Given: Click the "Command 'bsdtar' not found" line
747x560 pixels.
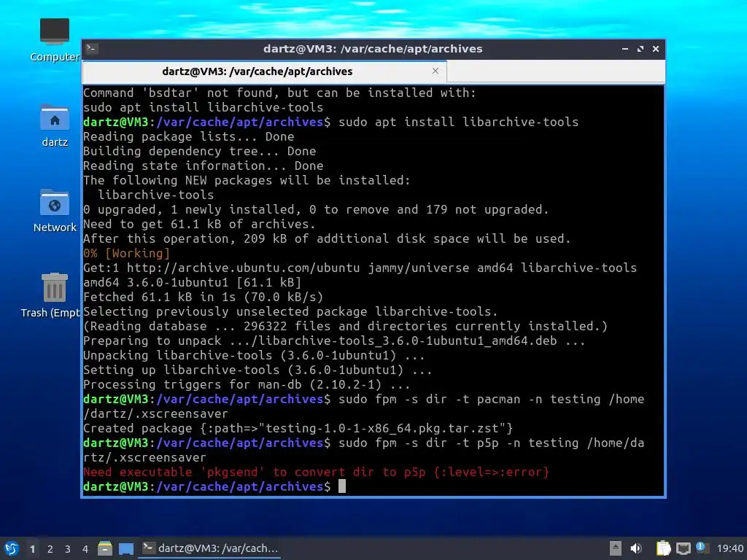Looking at the screenshot, I should pos(279,93).
